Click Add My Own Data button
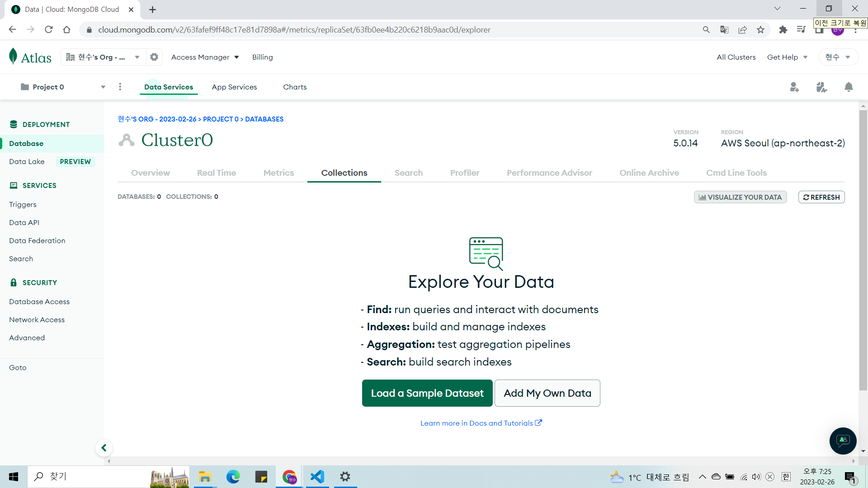868x488 pixels. click(x=547, y=393)
